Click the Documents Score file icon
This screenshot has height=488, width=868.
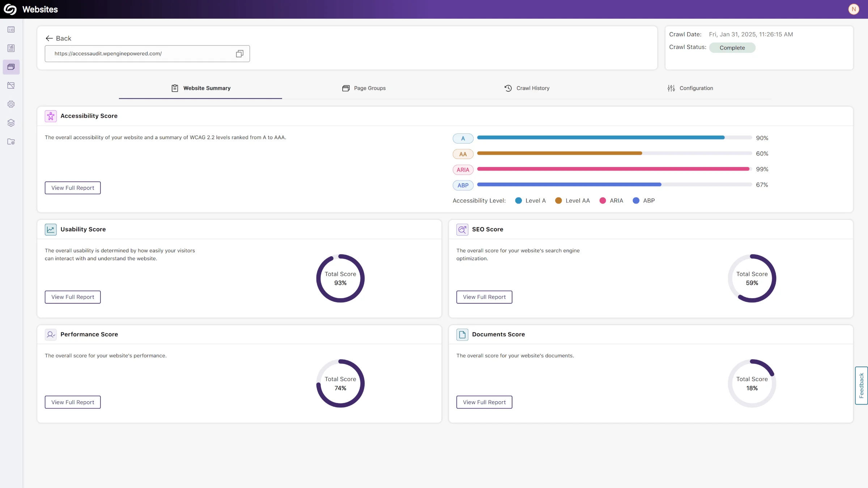pyautogui.click(x=462, y=335)
